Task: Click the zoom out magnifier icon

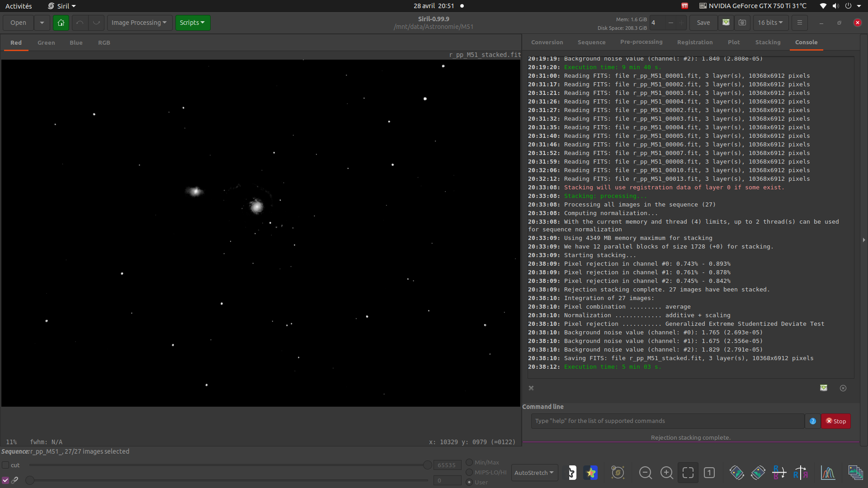Action: pyautogui.click(x=645, y=473)
